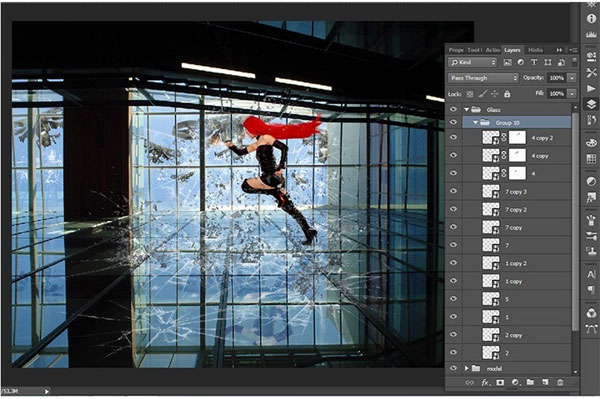Toggle visibility of layer 4 copy 2
The image size is (600, 399).
[453, 137]
